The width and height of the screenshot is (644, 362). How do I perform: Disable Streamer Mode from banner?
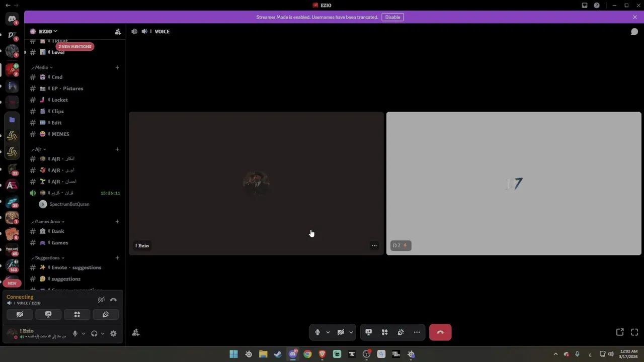pos(392,17)
